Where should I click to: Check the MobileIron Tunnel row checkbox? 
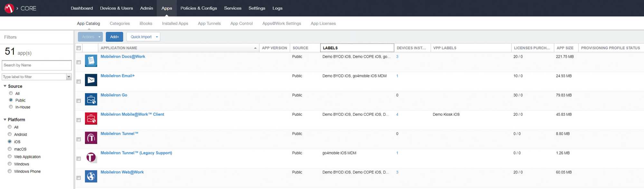point(79,139)
